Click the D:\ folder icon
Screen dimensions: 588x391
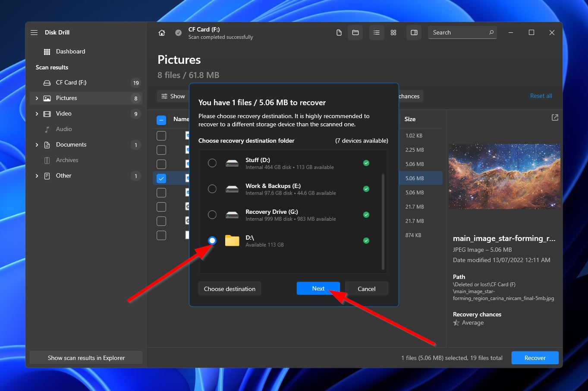pos(232,241)
